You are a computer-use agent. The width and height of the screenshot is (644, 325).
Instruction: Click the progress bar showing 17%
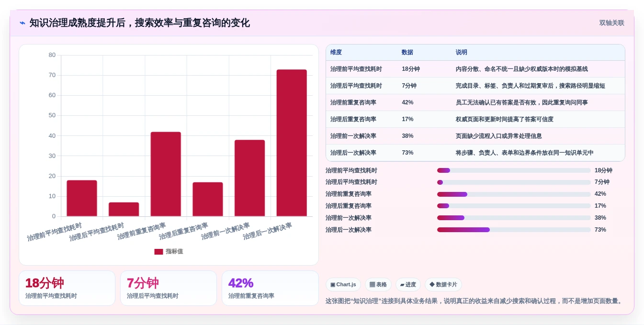tap(514, 206)
